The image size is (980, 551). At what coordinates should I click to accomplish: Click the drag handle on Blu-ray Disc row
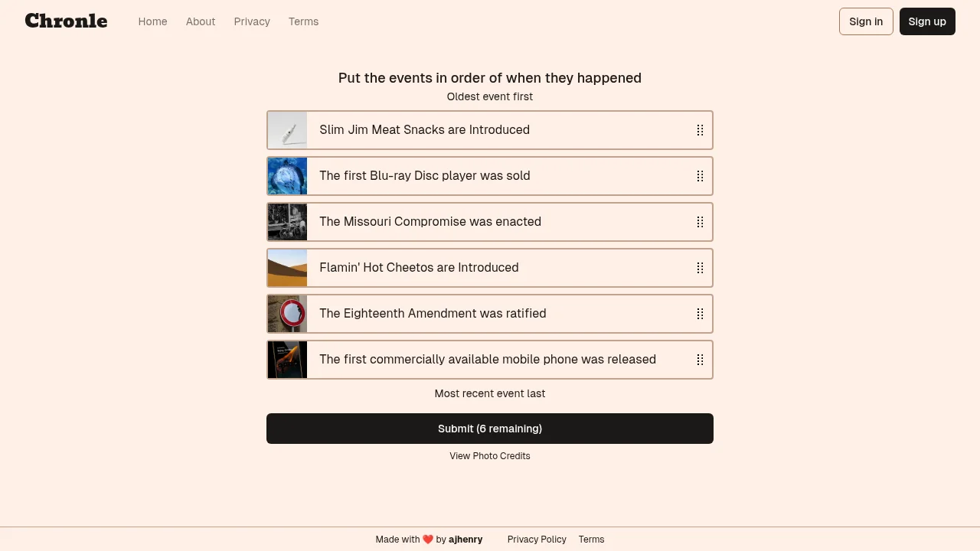[700, 176]
